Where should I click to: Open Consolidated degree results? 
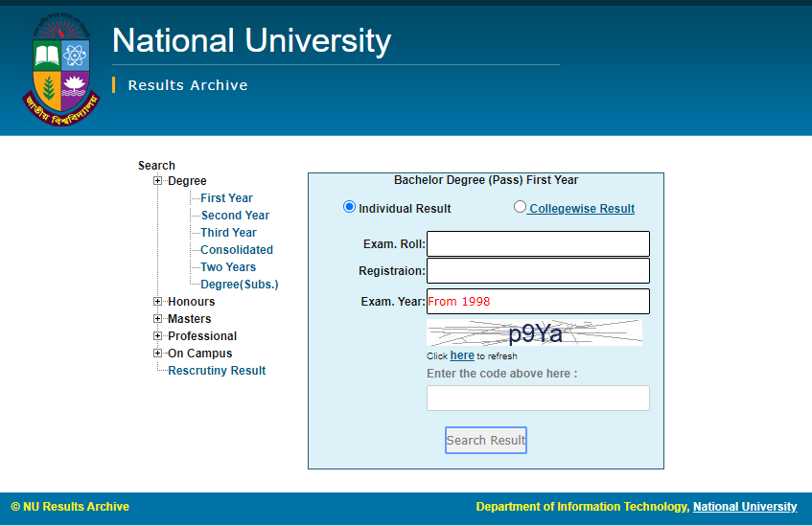(237, 249)
